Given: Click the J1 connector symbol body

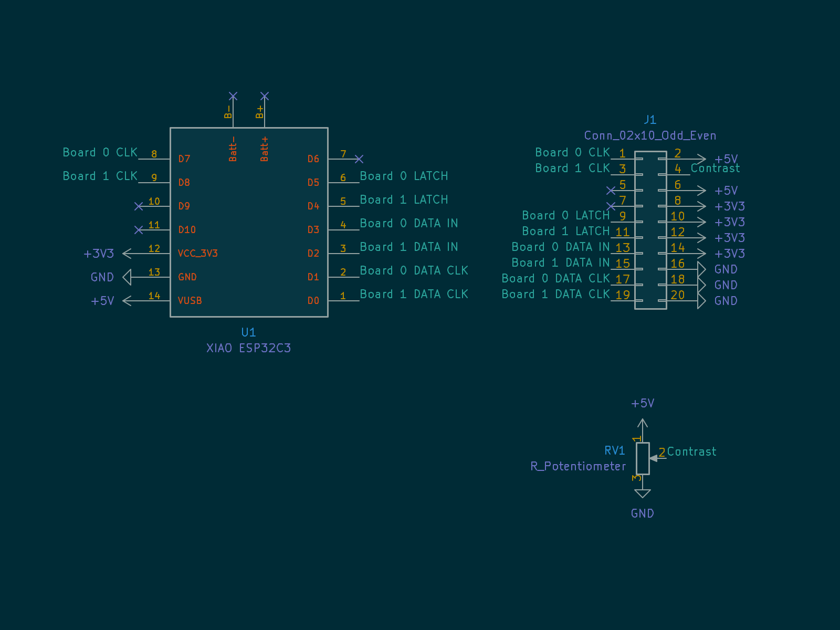Looking at the screenshot, I should [650, 230].
